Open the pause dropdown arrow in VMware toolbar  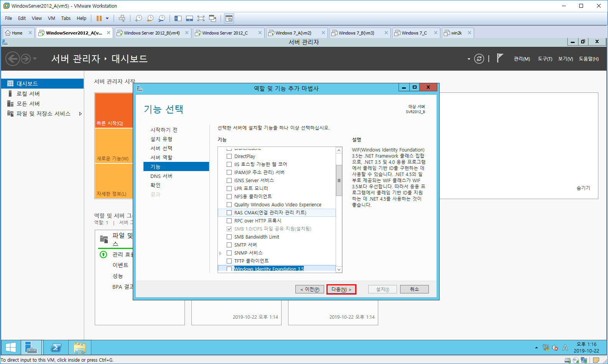tap(107, 18)
